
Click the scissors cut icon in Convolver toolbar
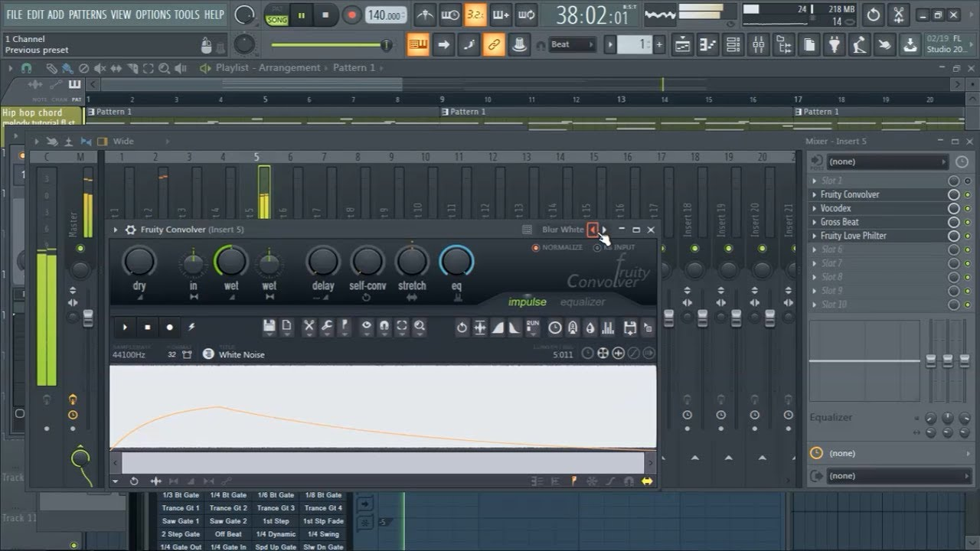[x=309, y=326]
